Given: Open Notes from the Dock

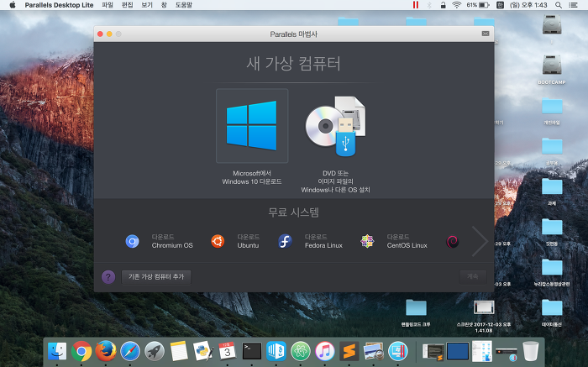Looking at the screenshot, I should pos(178,352).
